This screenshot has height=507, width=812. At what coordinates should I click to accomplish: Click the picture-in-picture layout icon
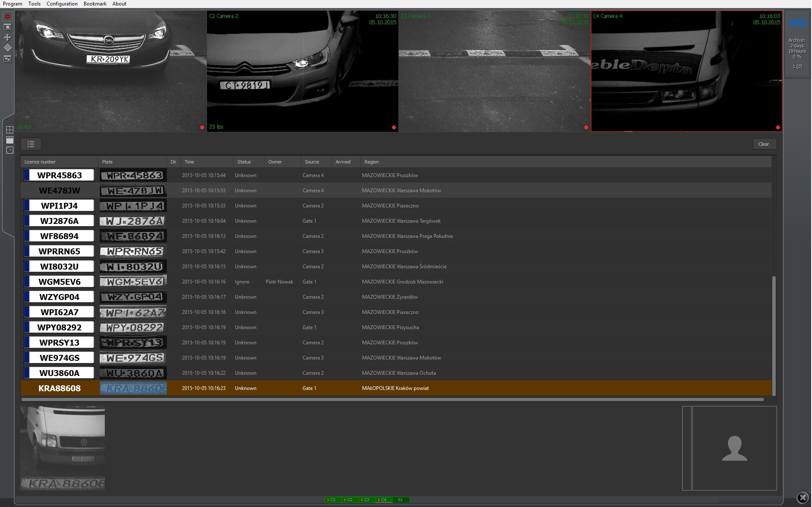[8, 59]
